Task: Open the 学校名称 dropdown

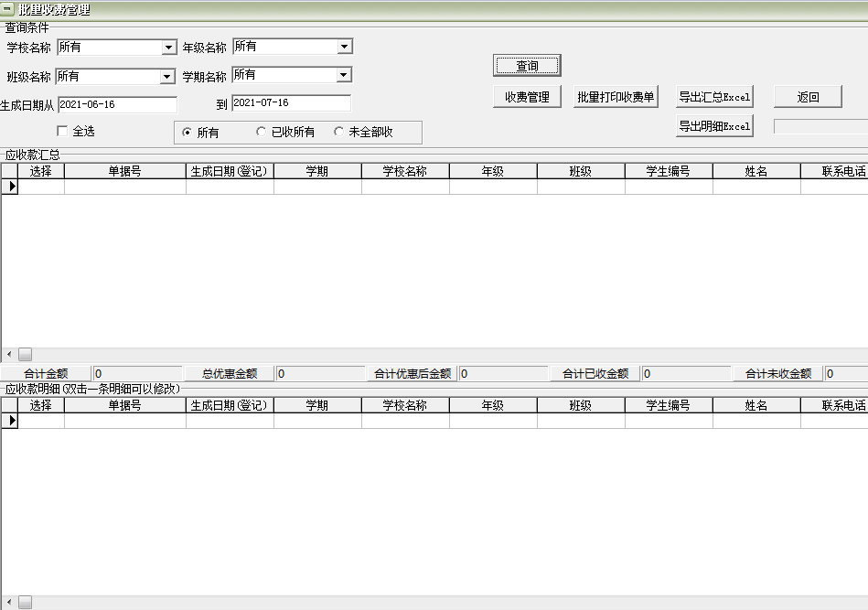Action: [x=169, y=48]
